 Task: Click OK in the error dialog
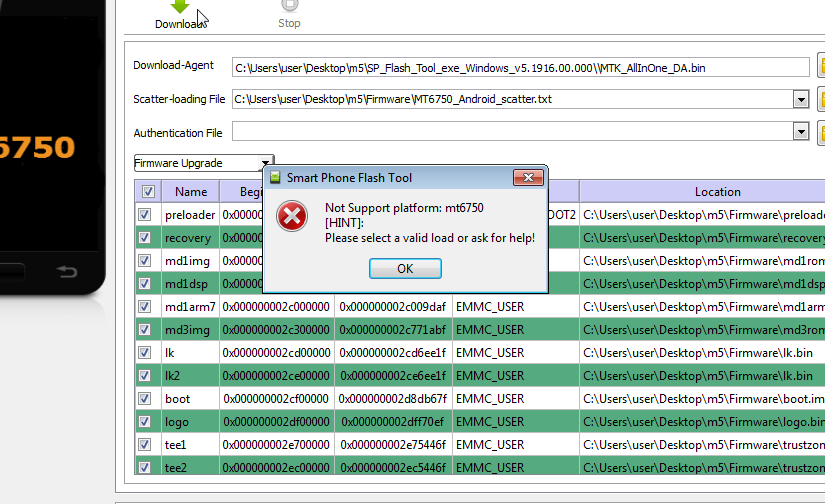pos(405,268)
